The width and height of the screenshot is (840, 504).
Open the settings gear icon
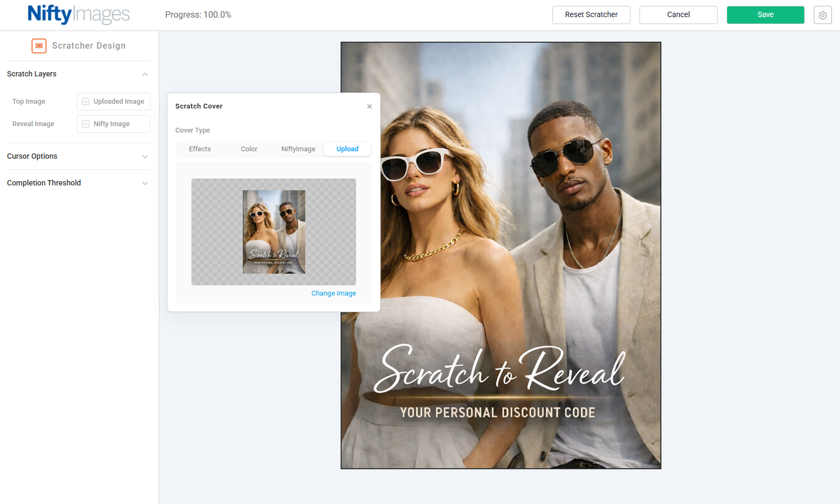[822, 15]
